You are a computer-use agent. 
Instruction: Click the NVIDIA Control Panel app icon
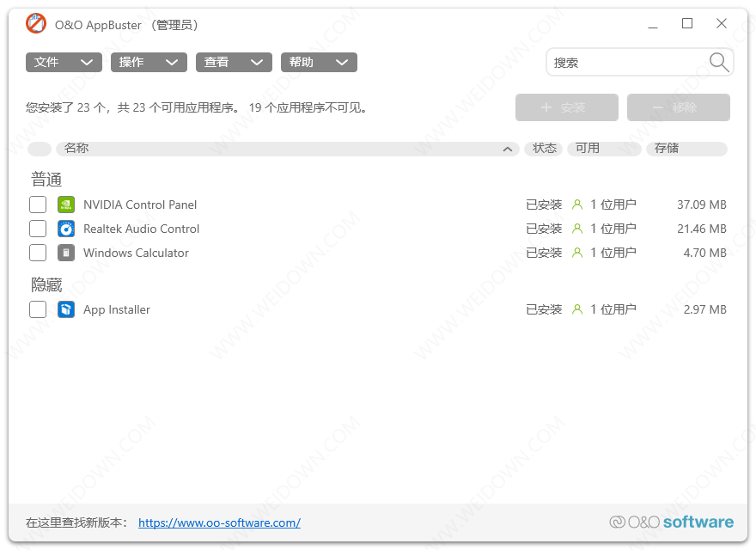(x=66, y=205)
